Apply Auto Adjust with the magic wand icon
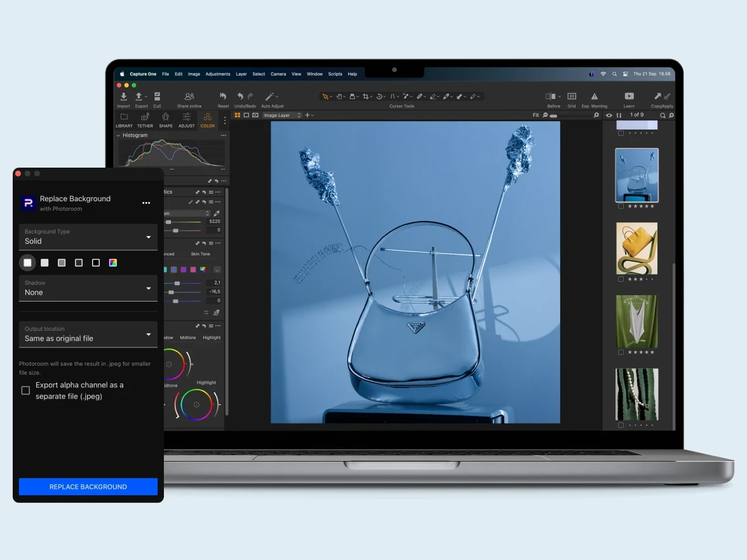Viewport: 747px width, 560px height. coord(269,97)
